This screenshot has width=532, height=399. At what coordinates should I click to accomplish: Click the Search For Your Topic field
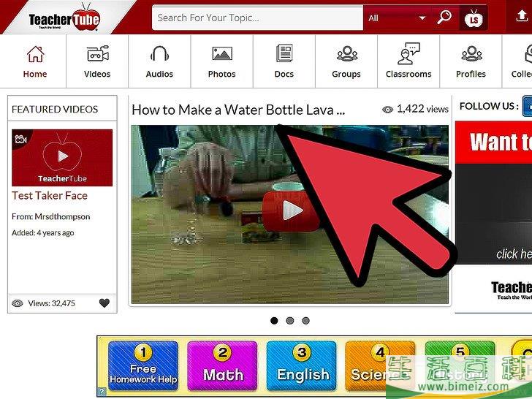(x=257, y=18)
